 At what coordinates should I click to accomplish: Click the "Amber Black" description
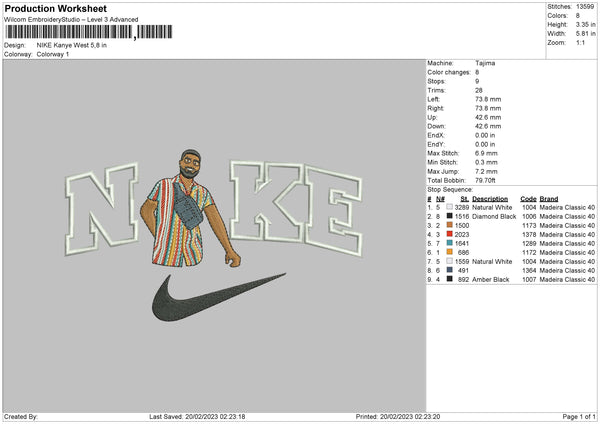[490, 279]
